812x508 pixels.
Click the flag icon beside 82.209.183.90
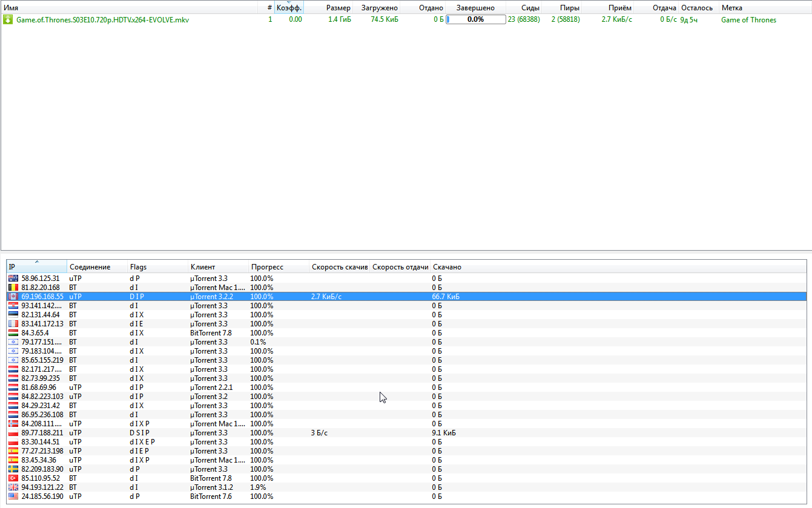coord(13,469)
